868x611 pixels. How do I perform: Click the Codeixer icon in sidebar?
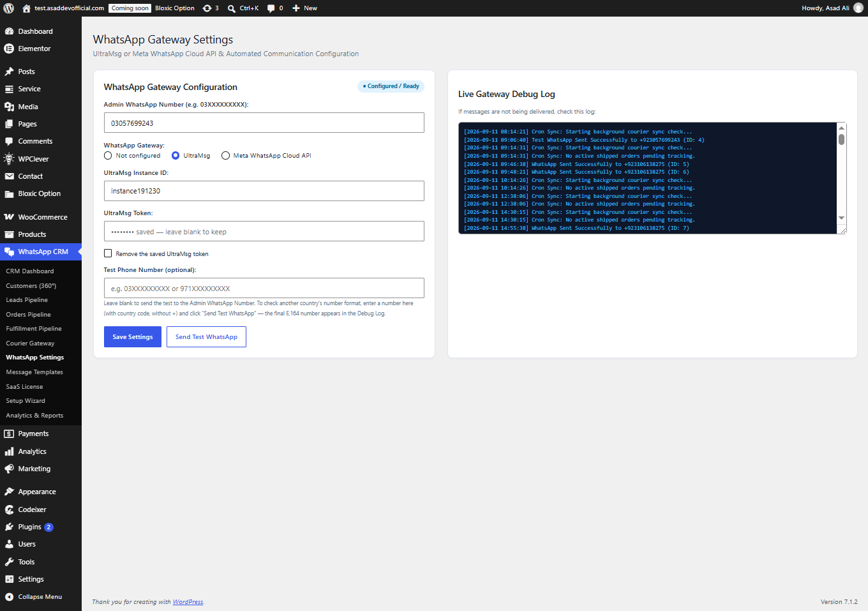pos(9,509)
